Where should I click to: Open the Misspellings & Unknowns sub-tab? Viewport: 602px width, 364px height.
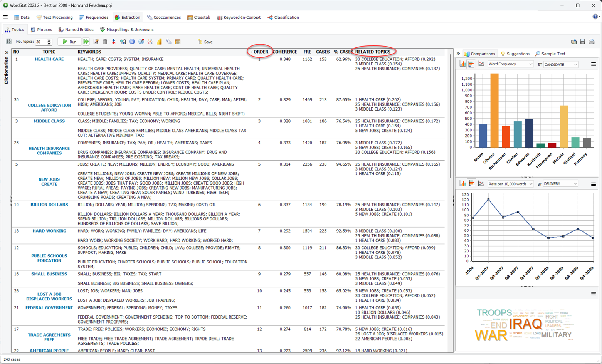click(127, 30)
